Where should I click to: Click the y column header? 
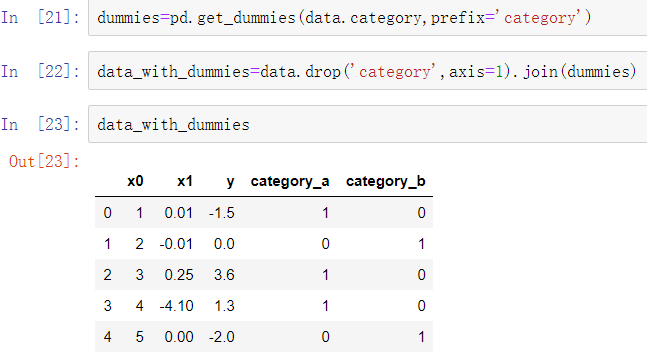pyautogui.click(x=230, y=182)
